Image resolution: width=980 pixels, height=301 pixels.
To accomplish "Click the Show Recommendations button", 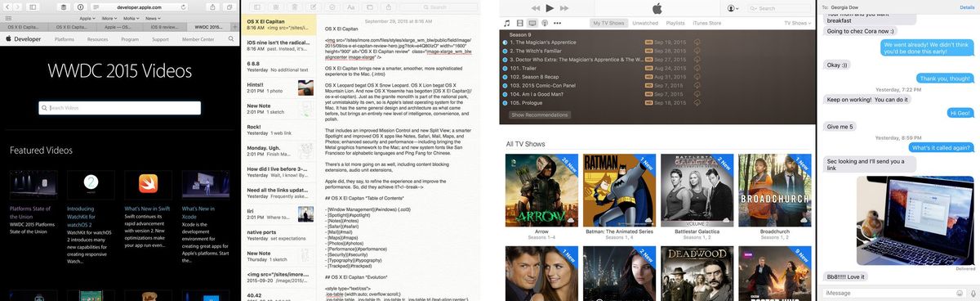I will [x=539, y=115].
